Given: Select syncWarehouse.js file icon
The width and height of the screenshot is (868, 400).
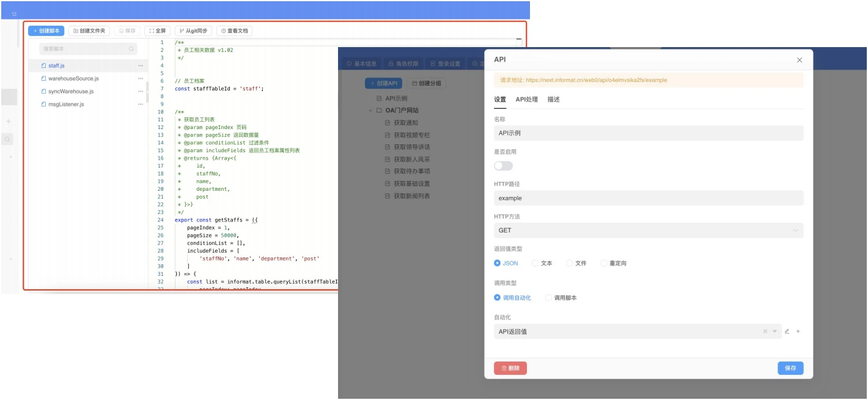Looking at the screenshot, I should (x=43, y=91).
